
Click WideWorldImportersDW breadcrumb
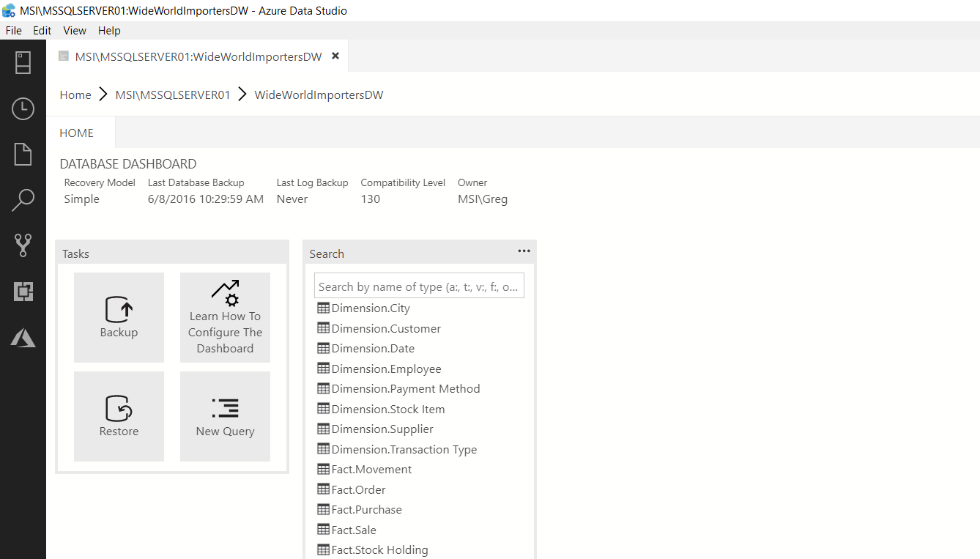[319, 95]
